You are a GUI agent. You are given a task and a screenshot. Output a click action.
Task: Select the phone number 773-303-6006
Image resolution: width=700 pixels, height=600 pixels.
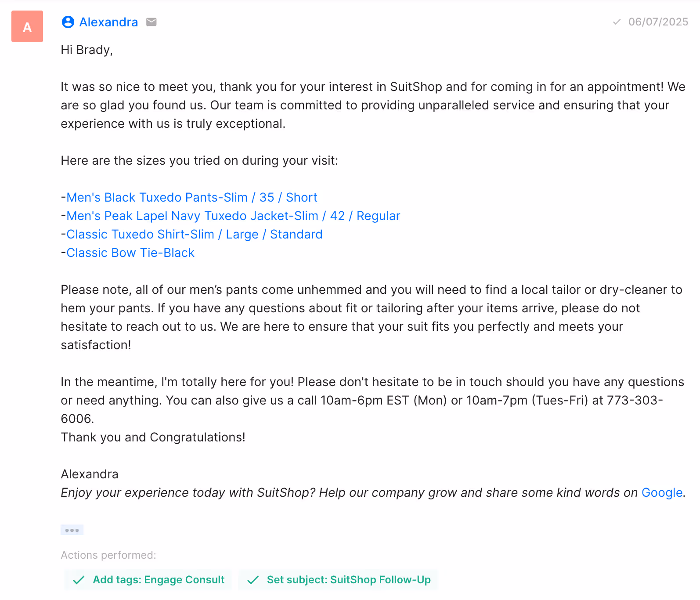coord(635,400)
